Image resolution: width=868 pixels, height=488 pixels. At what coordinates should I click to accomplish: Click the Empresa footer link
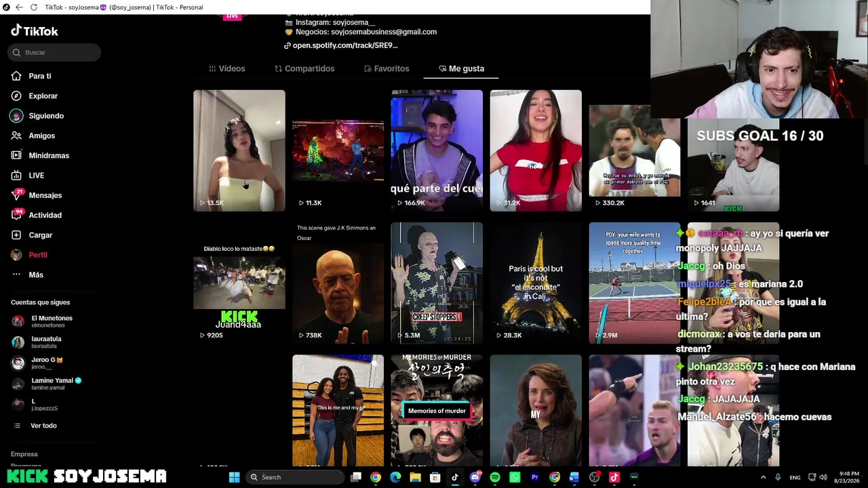tap(24, 454)
